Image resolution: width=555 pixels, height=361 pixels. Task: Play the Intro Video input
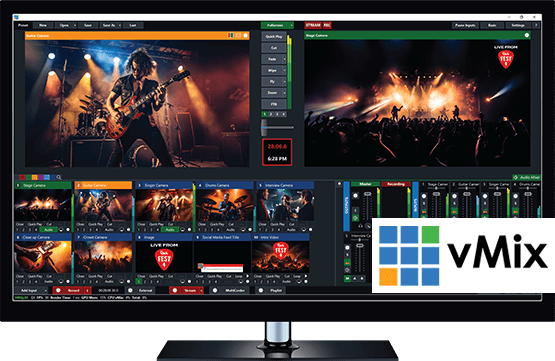pyautogui.click(x=306, y=276)
